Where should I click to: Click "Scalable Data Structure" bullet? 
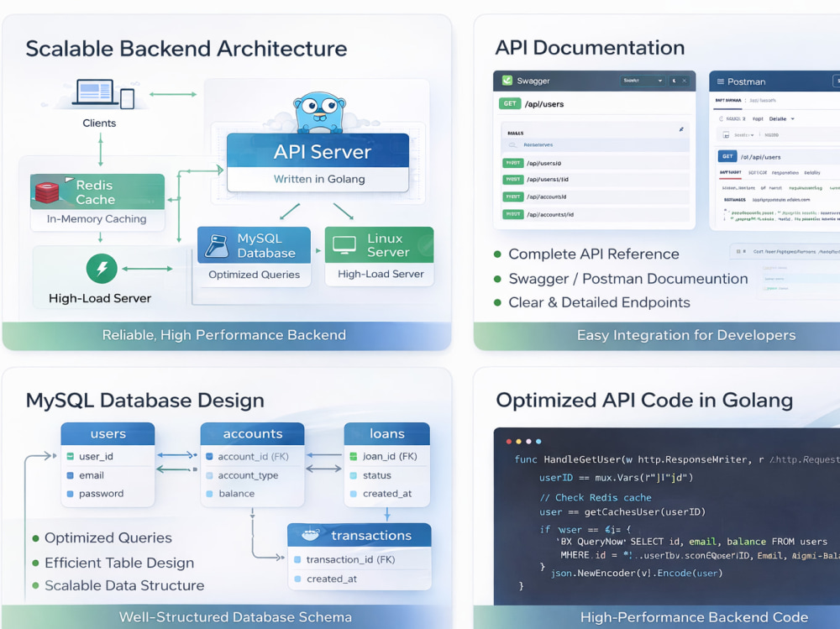click(124, 585)
